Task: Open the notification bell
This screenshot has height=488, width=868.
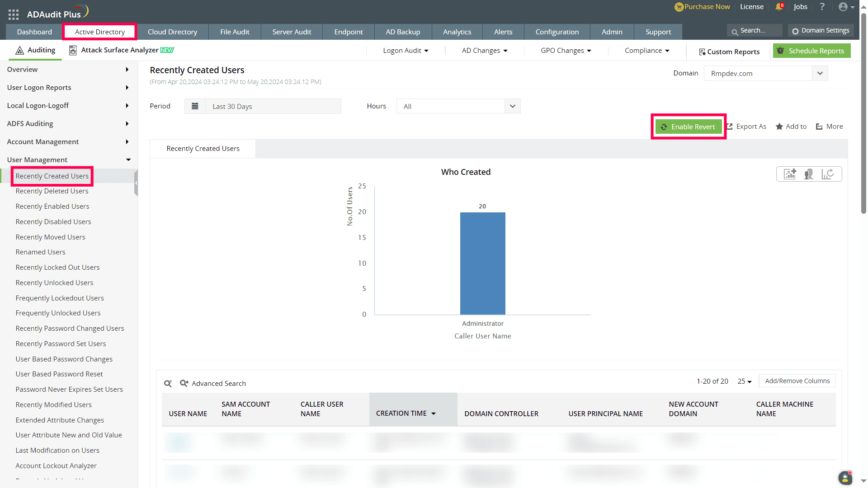Action: (x=779, y=7)
